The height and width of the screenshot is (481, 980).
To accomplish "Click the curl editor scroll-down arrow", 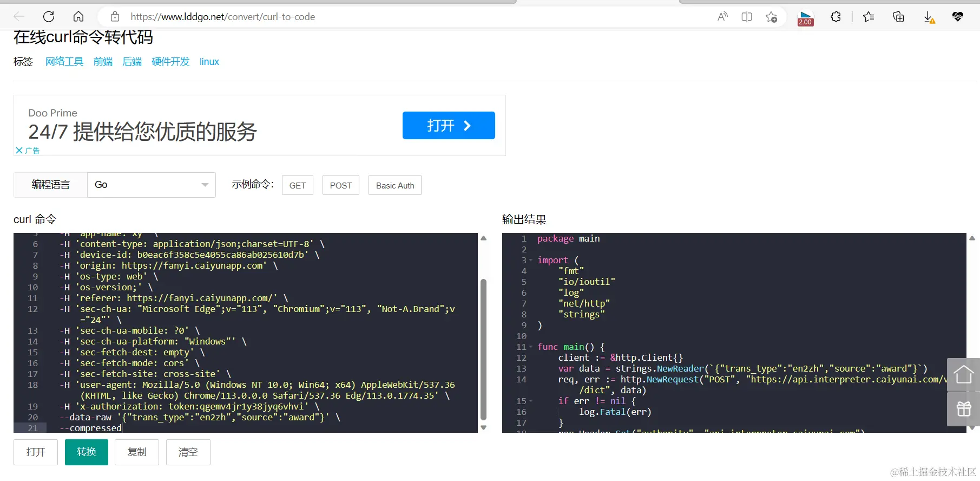I will click(x=484, y=427).
